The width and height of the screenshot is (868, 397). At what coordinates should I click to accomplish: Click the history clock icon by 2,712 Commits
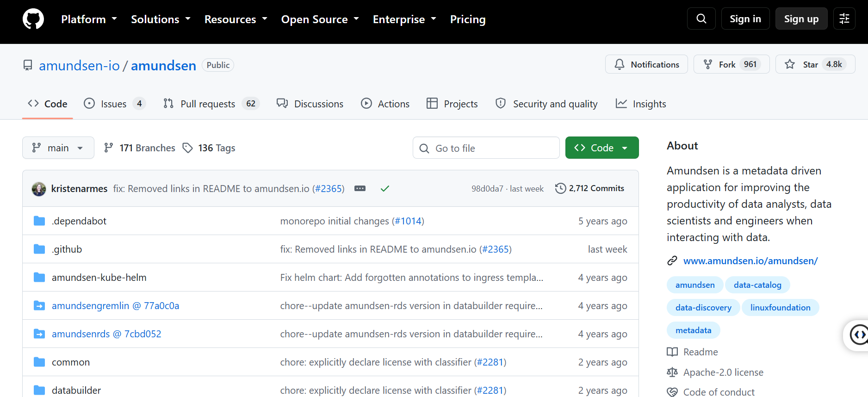tap(560, 188)
